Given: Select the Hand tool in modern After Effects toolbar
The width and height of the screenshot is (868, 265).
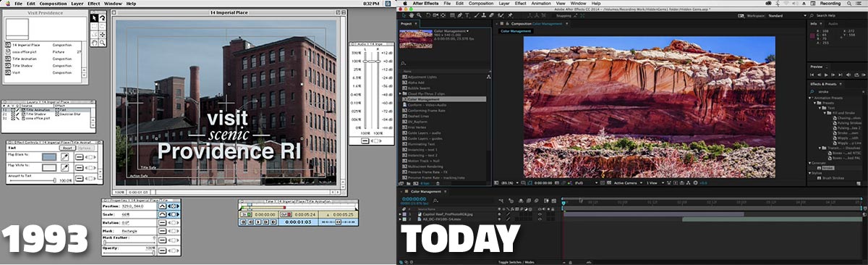Looking at the screenshot, I should pos(412,15).
